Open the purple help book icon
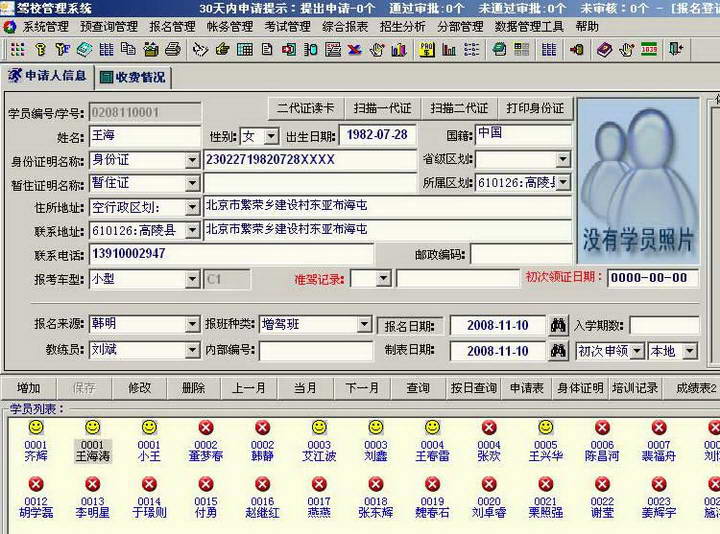Viewport: 720px width, 534px height. [x=604, y=49]
